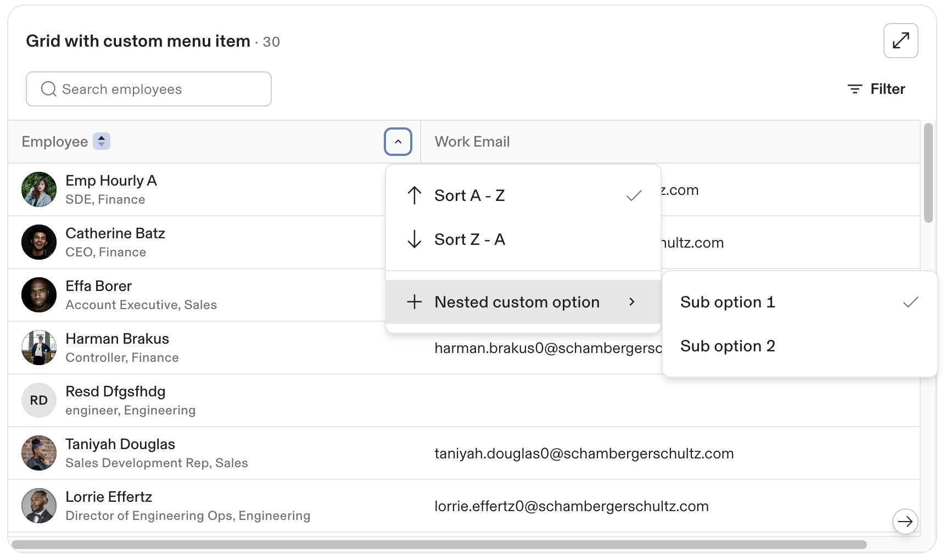The height and width of the screenshot is (560, 951).
Task: Click the plus icon beside Nested custom option
Action: tap(415, 302)
